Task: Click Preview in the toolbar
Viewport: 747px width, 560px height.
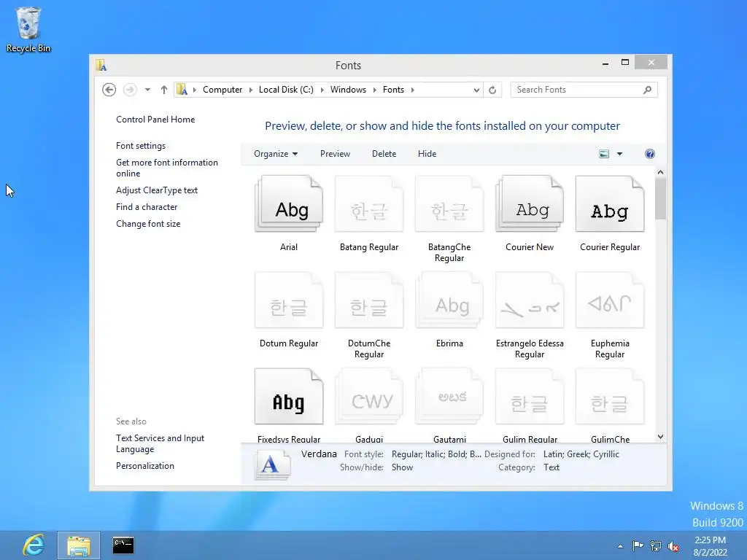Action: 335,154
